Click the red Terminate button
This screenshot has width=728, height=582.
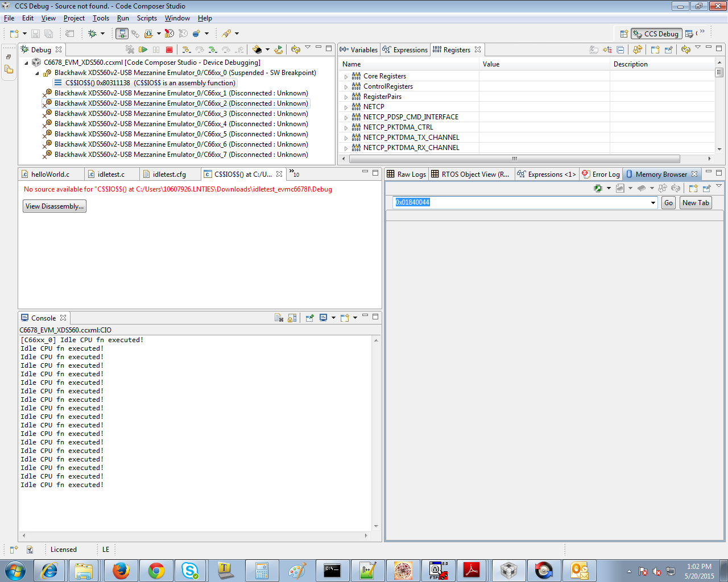pyautogui.click(x=169, y=49)
